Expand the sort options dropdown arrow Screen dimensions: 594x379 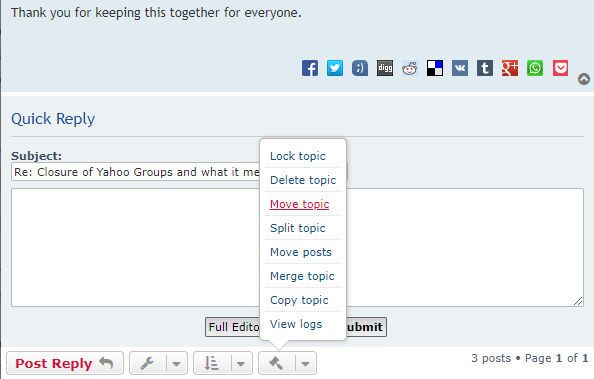pos(241,363)
